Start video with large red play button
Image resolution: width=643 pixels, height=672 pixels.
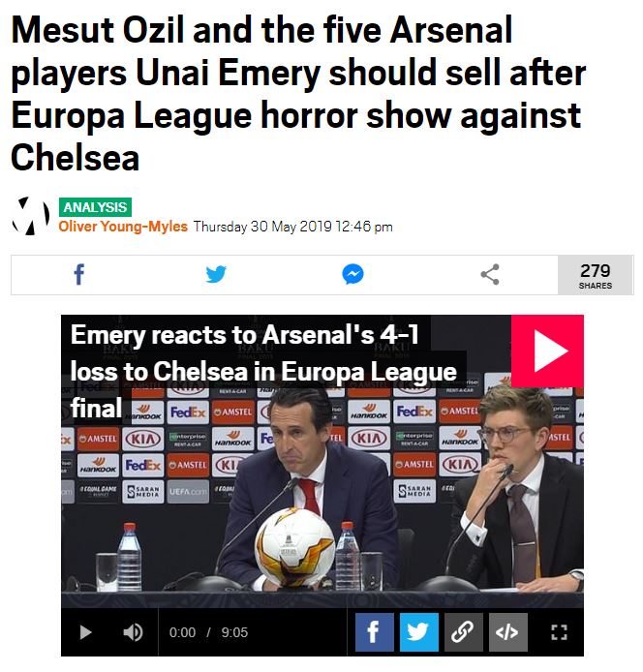pos(547,351)
